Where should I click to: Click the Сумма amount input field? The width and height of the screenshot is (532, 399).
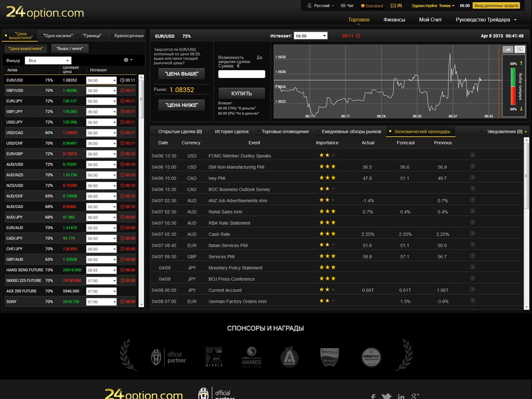tap(242, 74)
